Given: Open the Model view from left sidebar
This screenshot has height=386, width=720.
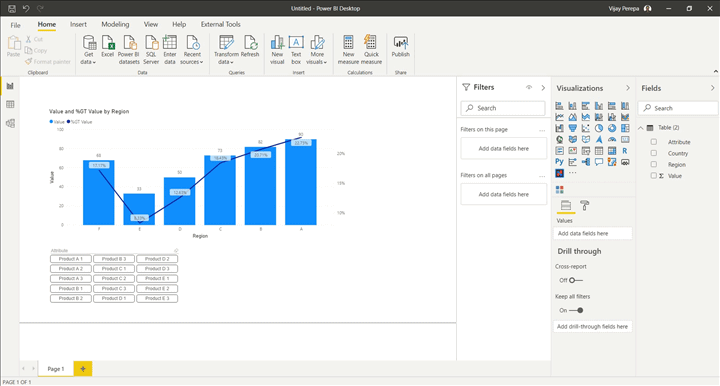Looking at the screenshot, I should click(x=10, y=123).
